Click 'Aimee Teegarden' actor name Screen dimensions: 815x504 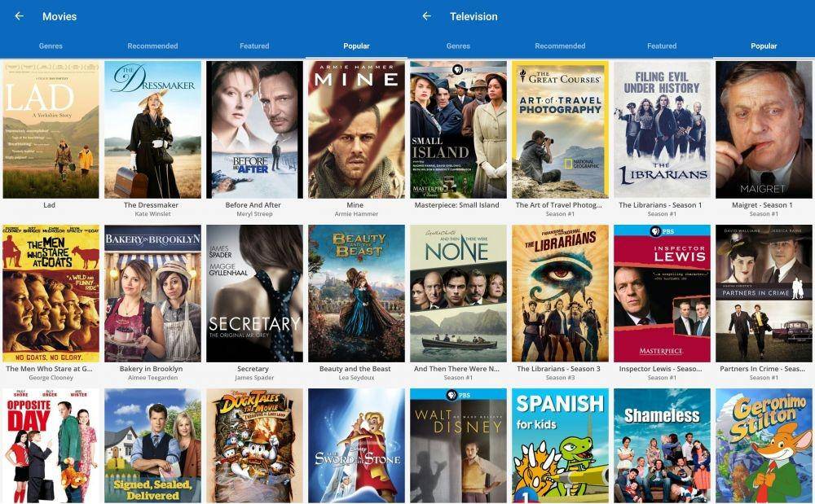153,377
